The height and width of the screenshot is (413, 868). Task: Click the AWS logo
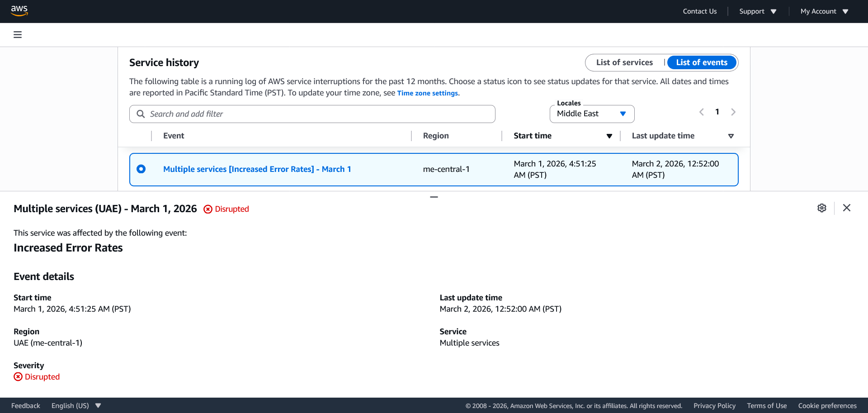click(x=19, y=11)
